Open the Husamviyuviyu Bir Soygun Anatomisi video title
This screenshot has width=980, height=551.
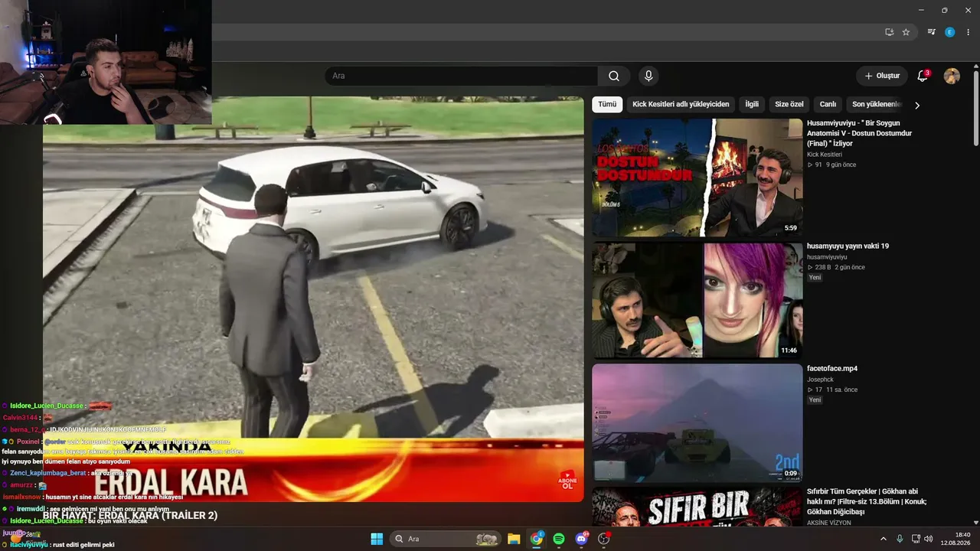859,133
